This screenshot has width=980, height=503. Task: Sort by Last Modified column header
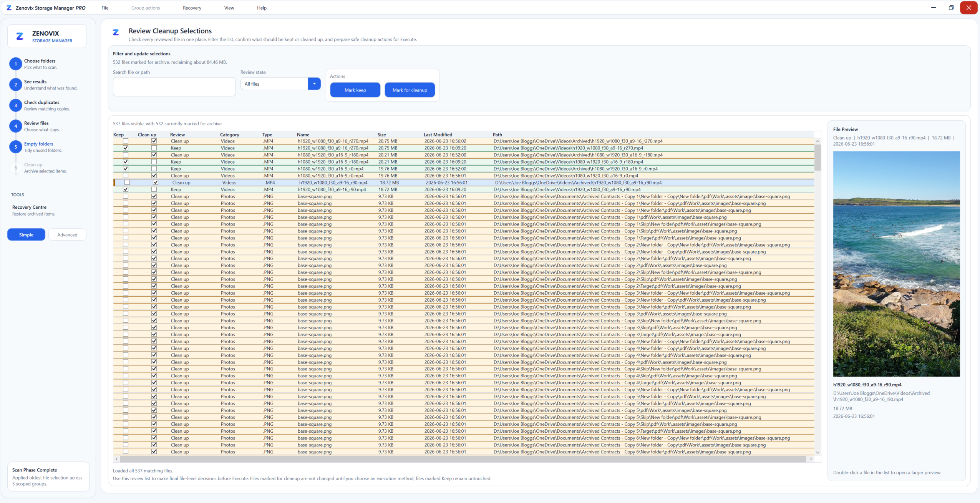[x=438, y=135]
